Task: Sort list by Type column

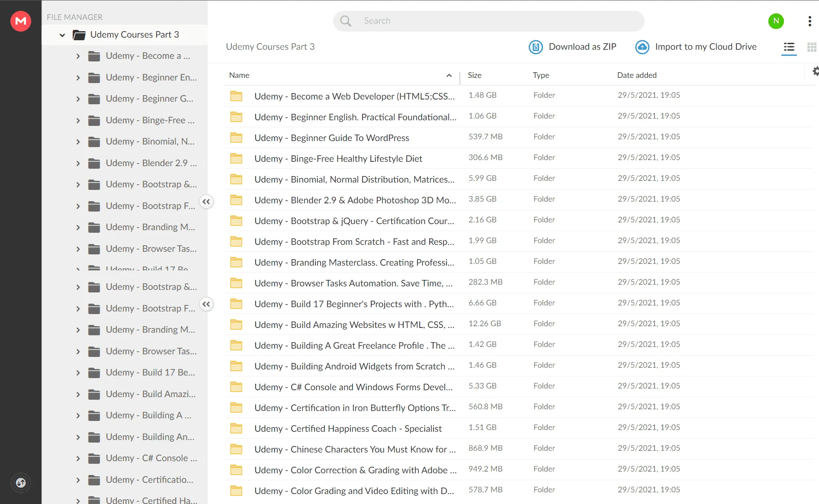Action: point(541,75)
